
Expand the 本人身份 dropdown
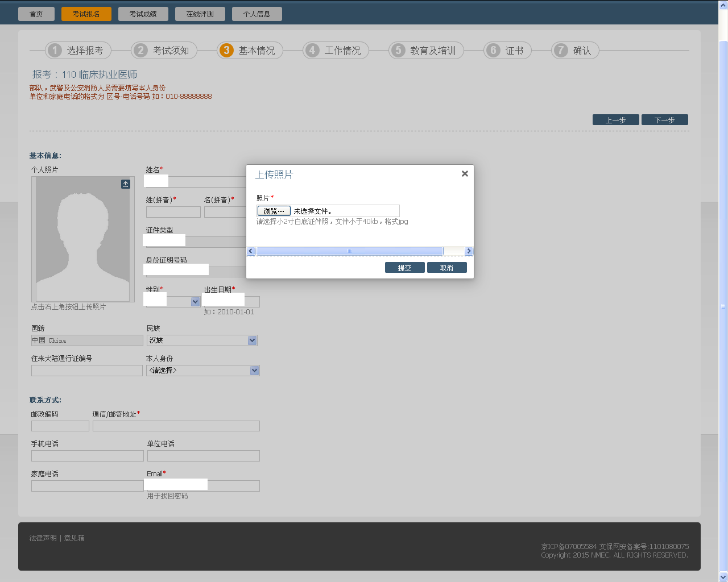pyautogui.click(x=254, y=371)
